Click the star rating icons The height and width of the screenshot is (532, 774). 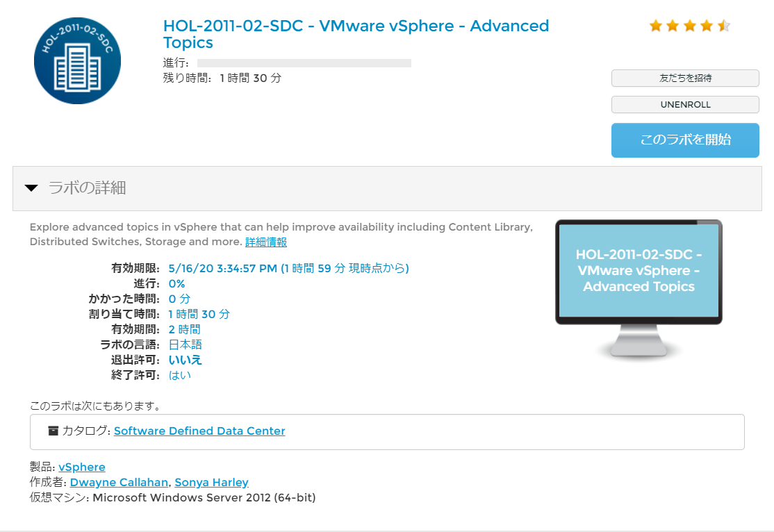pyautogui.click(x=690, y=26)
